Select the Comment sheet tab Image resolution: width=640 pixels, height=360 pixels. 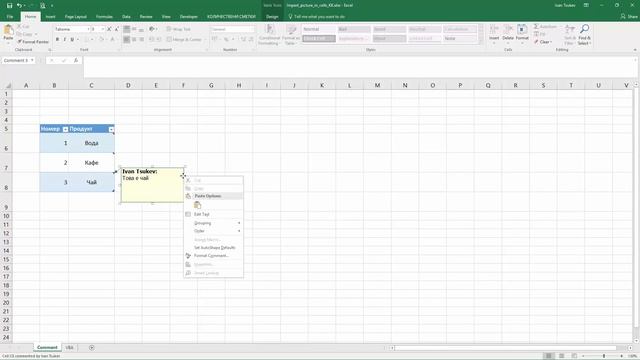(x=47, y=348)
